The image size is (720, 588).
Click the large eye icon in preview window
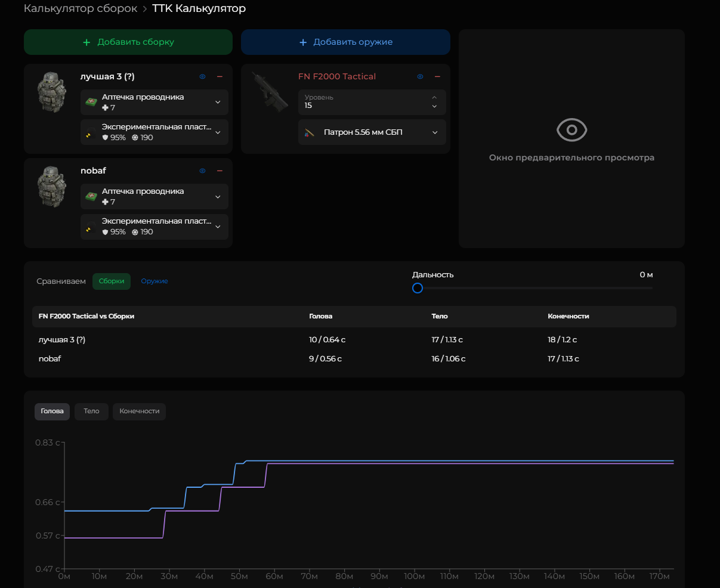(x=571, y=130)
